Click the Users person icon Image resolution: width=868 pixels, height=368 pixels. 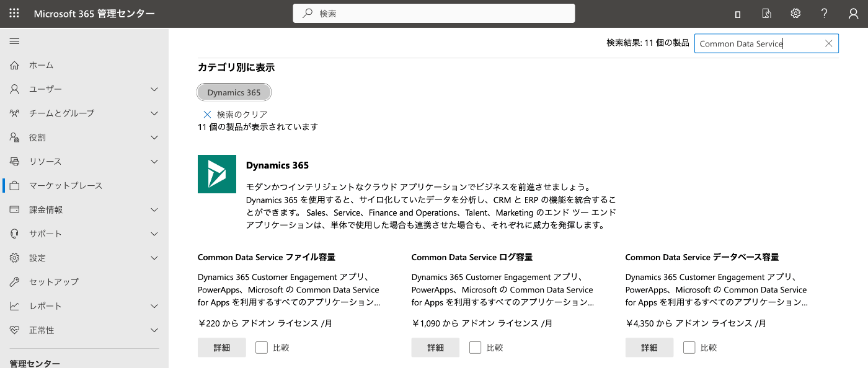pos(15,89)
